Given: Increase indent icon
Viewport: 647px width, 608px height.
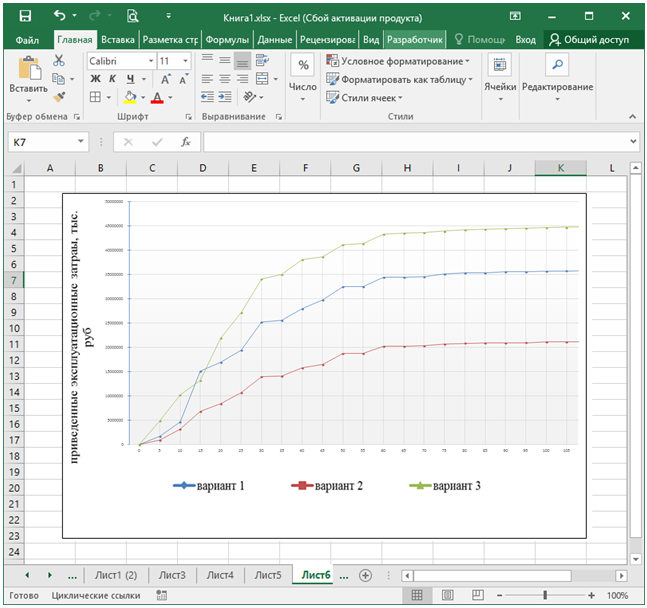Looking at the screenshot, I should (225, 97).
